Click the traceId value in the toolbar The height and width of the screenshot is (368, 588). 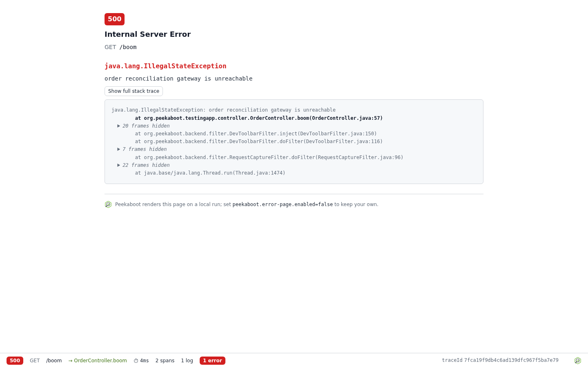[x=511, y=360]
